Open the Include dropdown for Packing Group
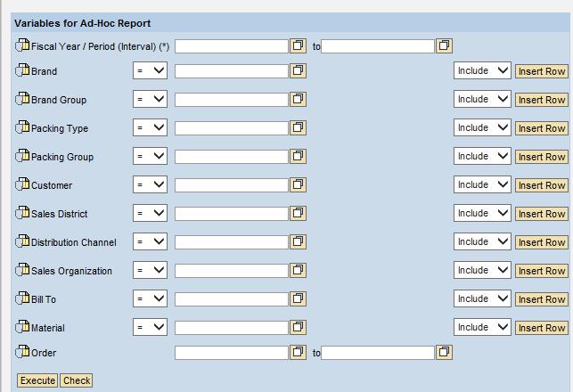 pos(482,156)
